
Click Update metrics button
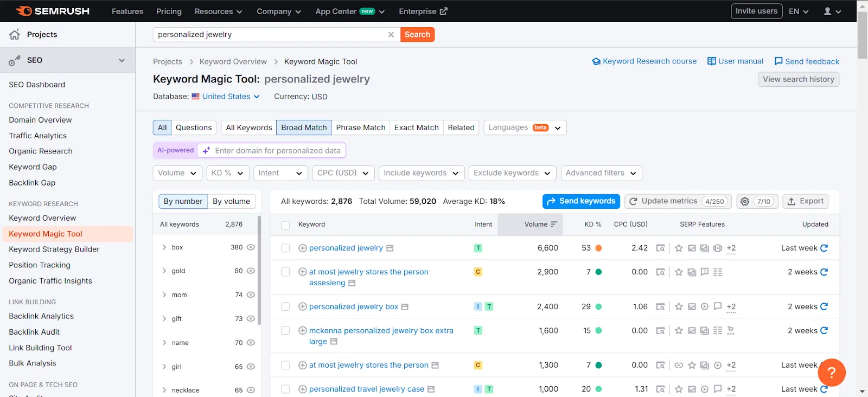pos(678,201)
